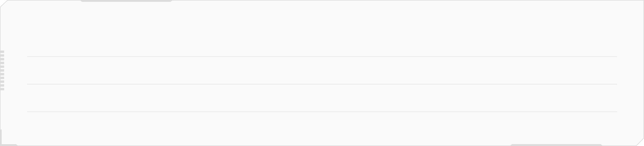
Task: Click the gray bar on the bottom border
Action: click(x=557, y=145)
